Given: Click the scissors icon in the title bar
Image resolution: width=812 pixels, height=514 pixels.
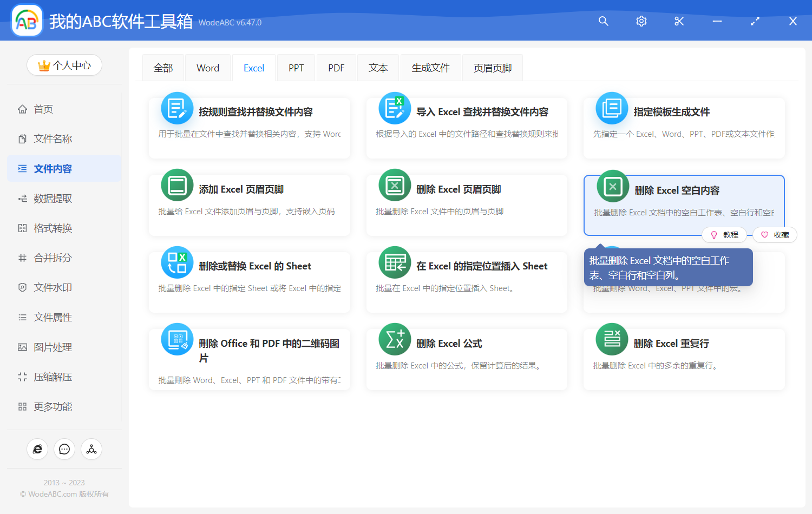Looking at the screenshot, I should (x=679, y=21).
